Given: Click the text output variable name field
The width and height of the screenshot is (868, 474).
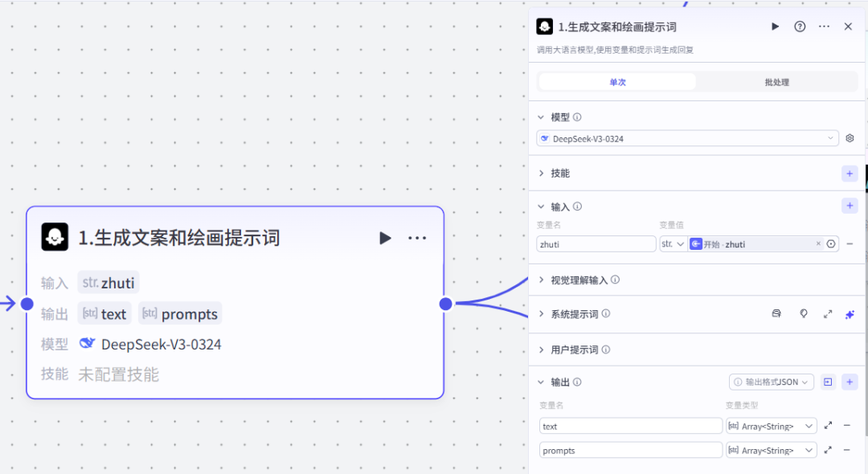Looking at the screenshot, I should click(x=631, y=426).
